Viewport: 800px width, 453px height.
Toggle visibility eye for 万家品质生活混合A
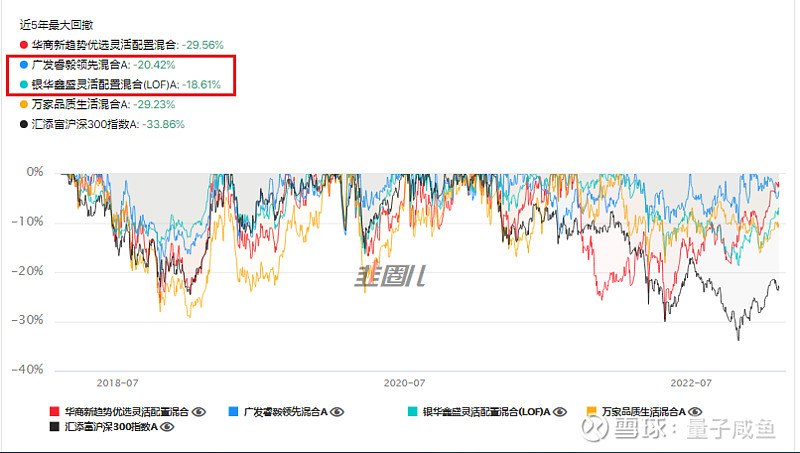click(695, 412)
